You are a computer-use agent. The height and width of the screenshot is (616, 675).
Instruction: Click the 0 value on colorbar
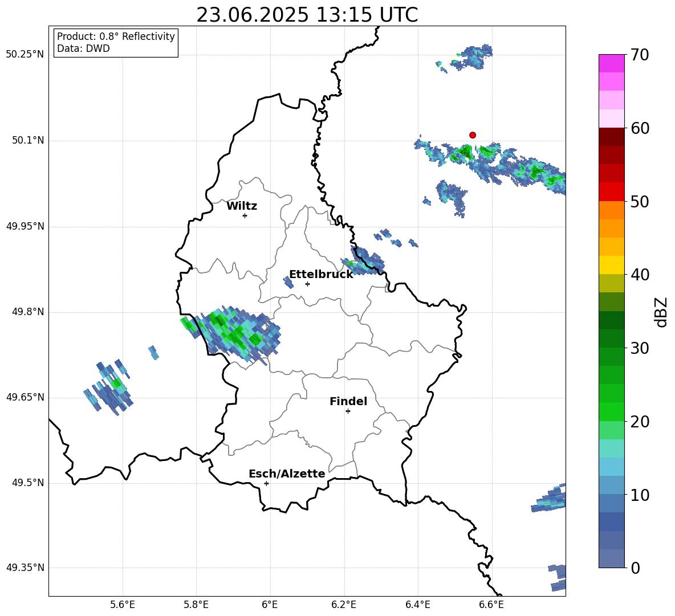pos(635,568)
